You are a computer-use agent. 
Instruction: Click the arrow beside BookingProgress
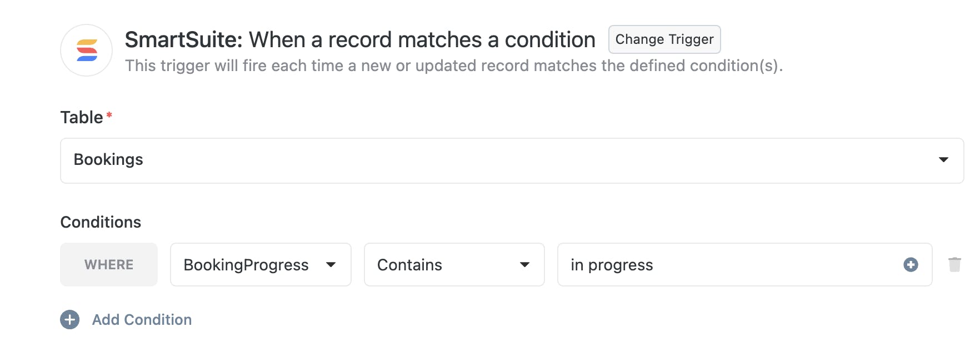tap(331, 265)
